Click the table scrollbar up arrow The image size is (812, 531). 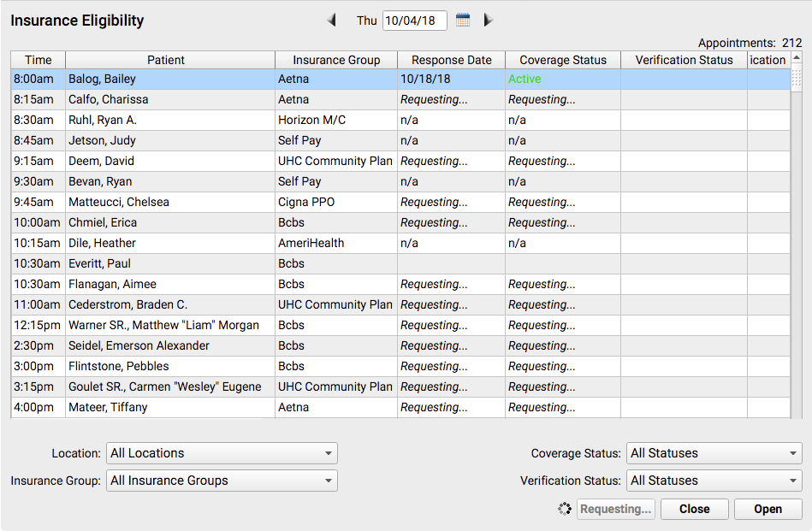[x=797, y=57]
